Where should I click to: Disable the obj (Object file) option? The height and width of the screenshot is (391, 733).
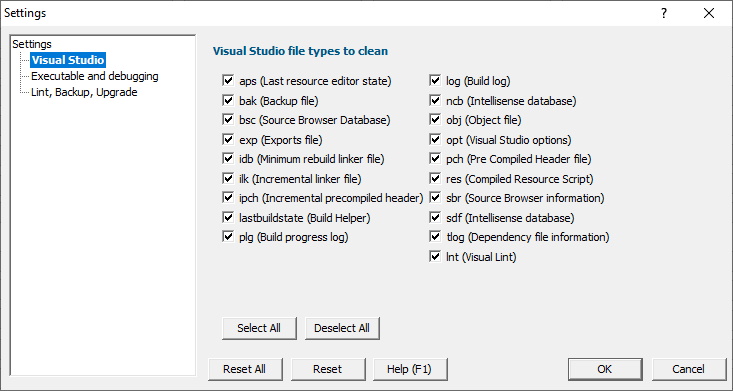pyautogui.click(x=435, y=120)
